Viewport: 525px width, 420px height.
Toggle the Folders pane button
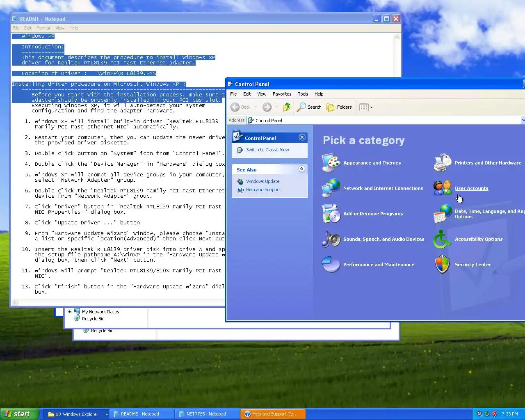tap(339, 107)
